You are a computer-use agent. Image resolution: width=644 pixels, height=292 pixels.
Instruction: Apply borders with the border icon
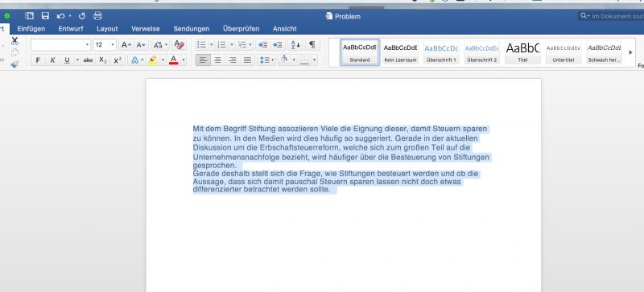[x=304, y=60]
